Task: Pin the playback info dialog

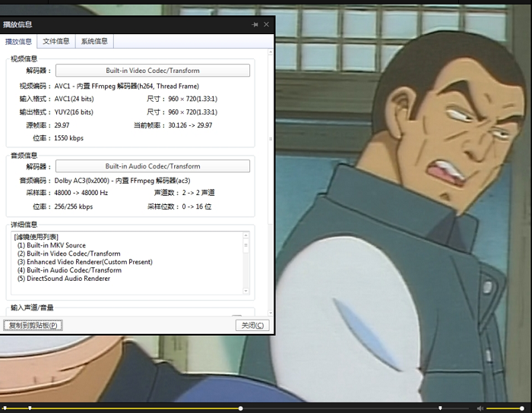Action: pos(255,25)
